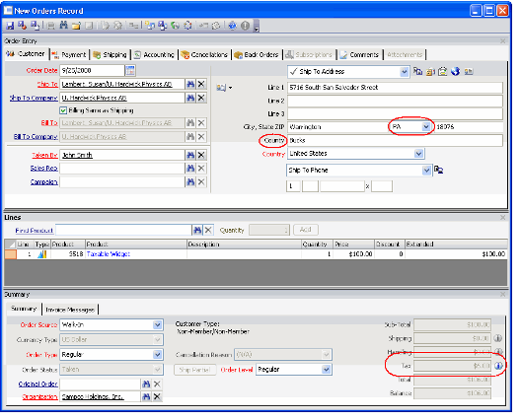
Task: Click the info icon next to Tax field
Action: (x=498, y=366)
